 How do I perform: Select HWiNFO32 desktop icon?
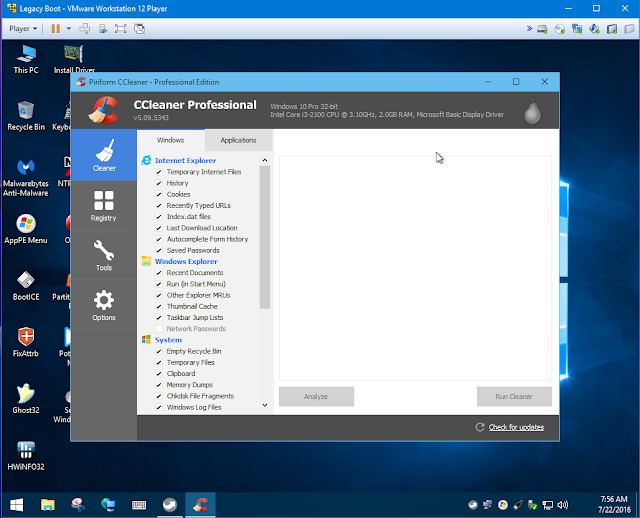pyautogui.click(x=26, y=456)
